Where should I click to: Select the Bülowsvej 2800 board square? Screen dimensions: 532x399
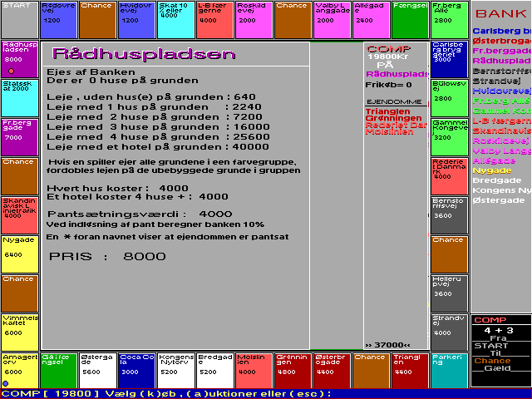450,98
